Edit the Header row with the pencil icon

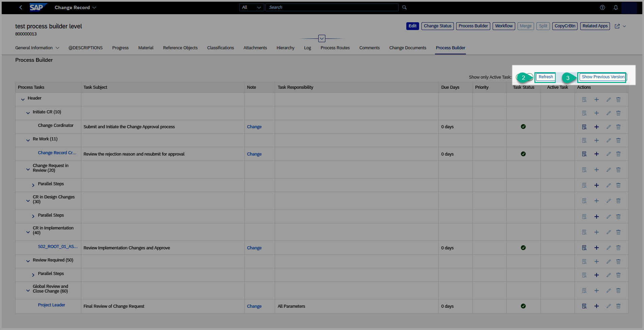click(609, 100)
